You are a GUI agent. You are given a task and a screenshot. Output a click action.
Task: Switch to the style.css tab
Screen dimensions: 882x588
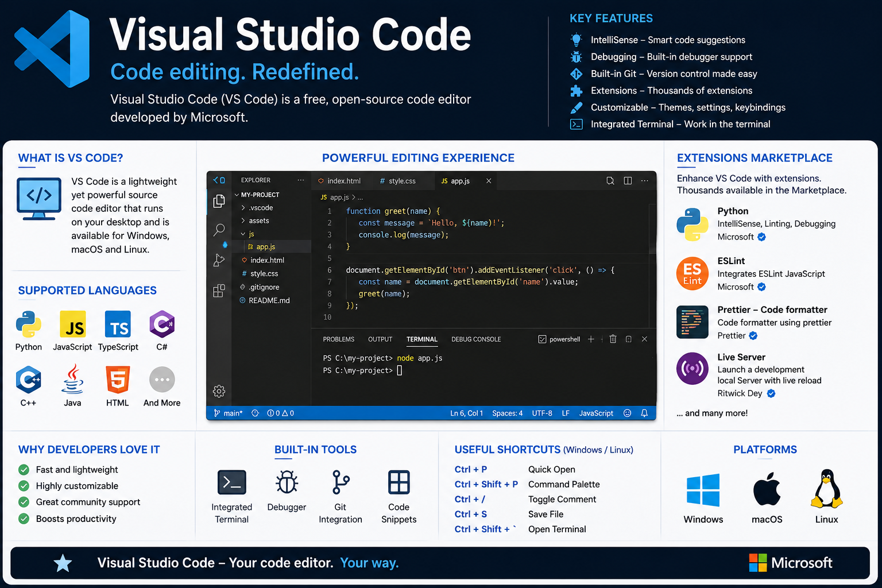coord(398,181)
